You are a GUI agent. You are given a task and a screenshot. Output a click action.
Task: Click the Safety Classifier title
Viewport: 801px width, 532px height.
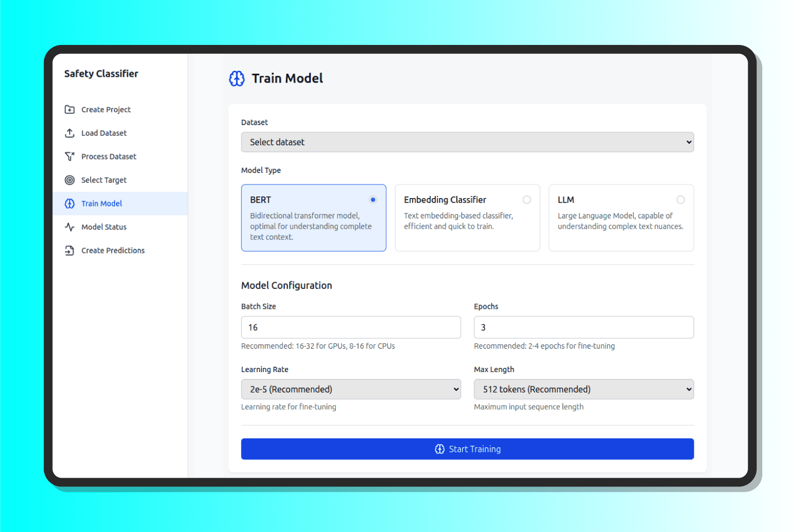click(x=101, y=74)
